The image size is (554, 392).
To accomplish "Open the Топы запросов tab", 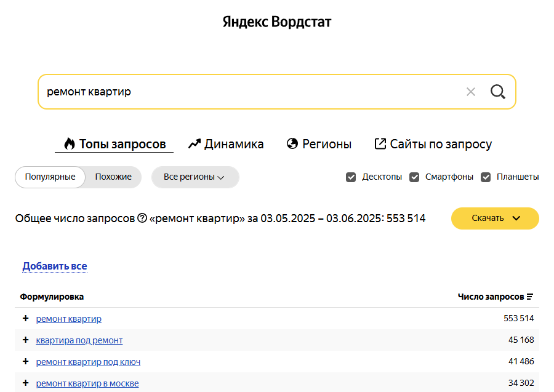I will tap(114, 144).
